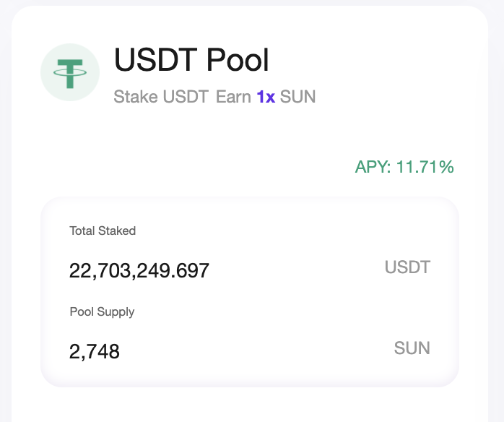Select SUN token text beside 1x

pos(298,97)
